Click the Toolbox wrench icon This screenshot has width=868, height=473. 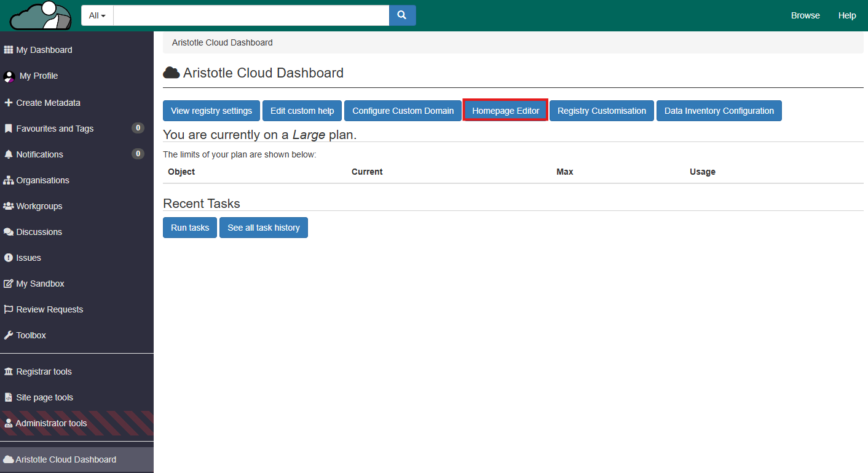pyautogui.click(x=9, y=335)
